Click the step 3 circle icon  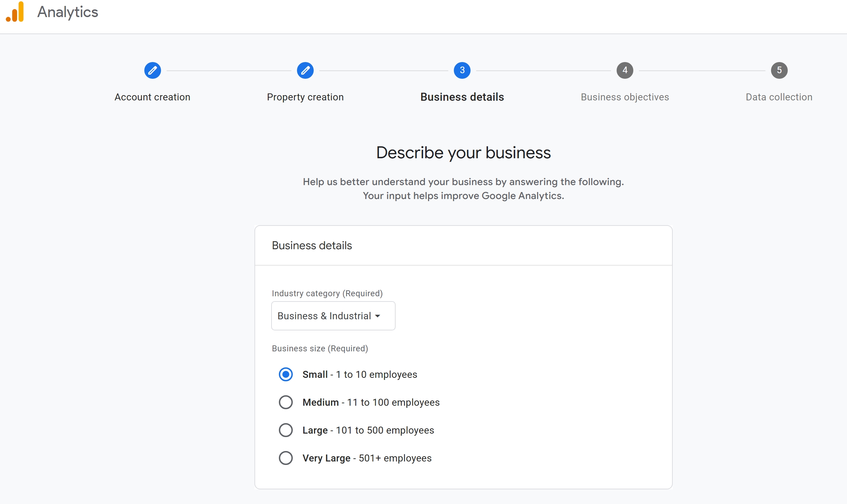462,70
